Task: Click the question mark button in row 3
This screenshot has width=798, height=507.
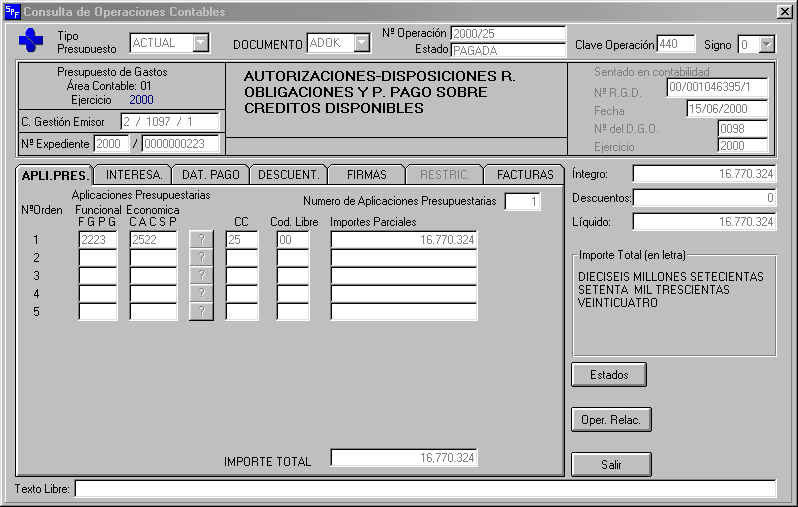Action: 201,275
